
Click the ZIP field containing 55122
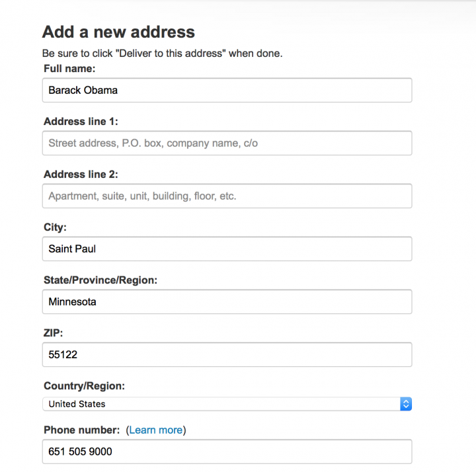click(x=227, y=354)
